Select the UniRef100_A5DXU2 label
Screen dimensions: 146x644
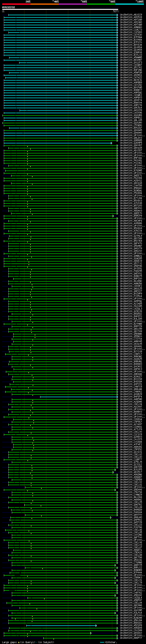click(x=131, y=595)
